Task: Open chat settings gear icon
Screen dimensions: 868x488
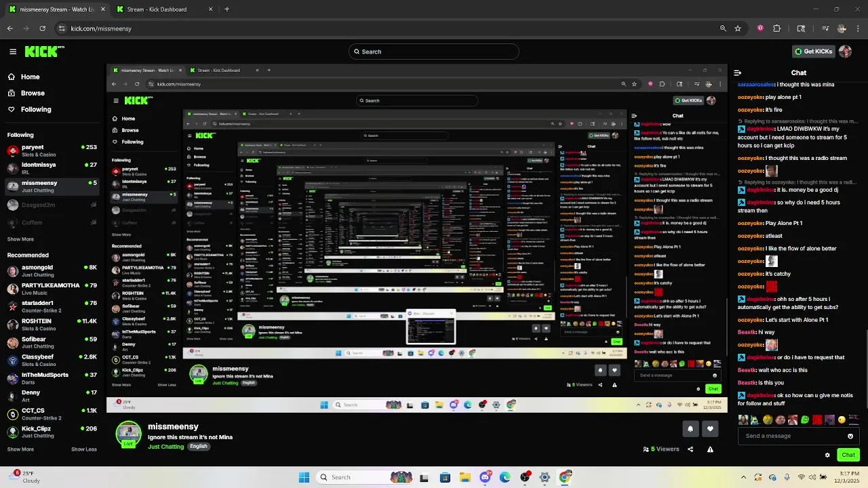Action: pos(827,455)
